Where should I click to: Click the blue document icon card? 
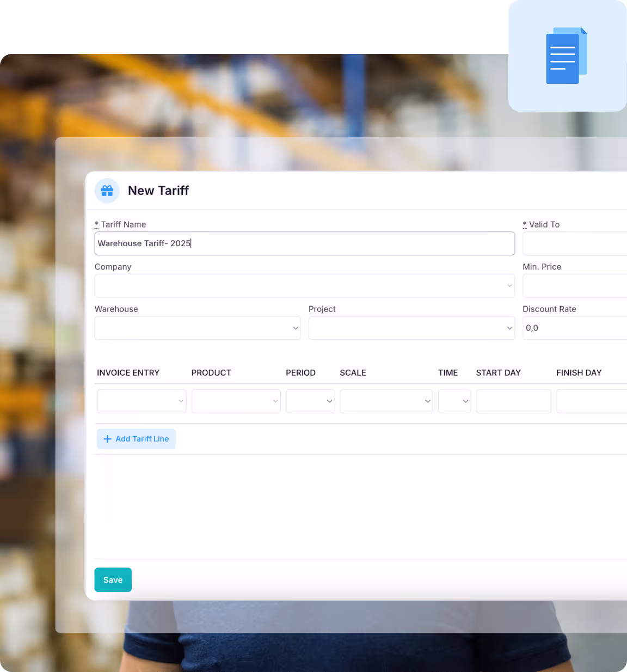pos(568,56)
